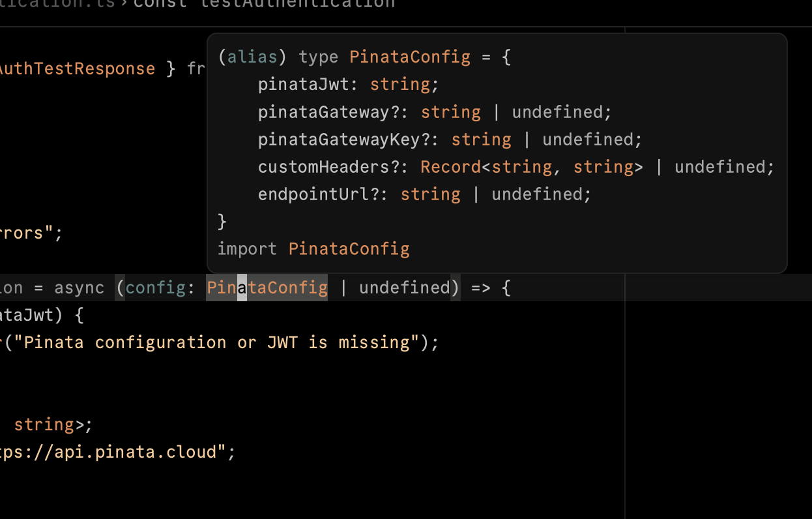812x519 pixels.
Task: Click the "Pinata configuration or JWT is missing" string
Action: click(x=216, y=342)
